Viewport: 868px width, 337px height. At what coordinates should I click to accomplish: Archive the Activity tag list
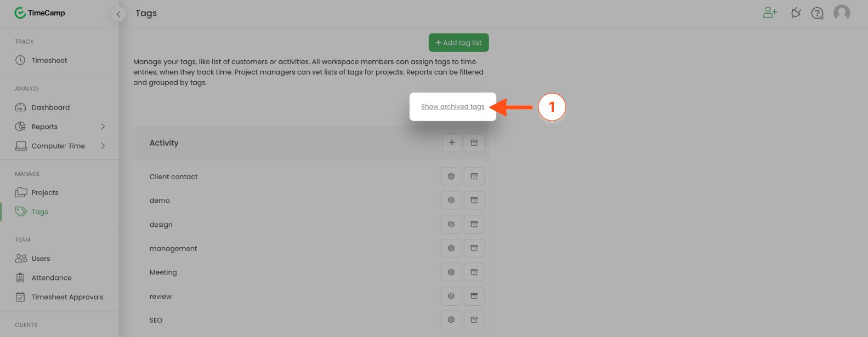click(474, 143)
